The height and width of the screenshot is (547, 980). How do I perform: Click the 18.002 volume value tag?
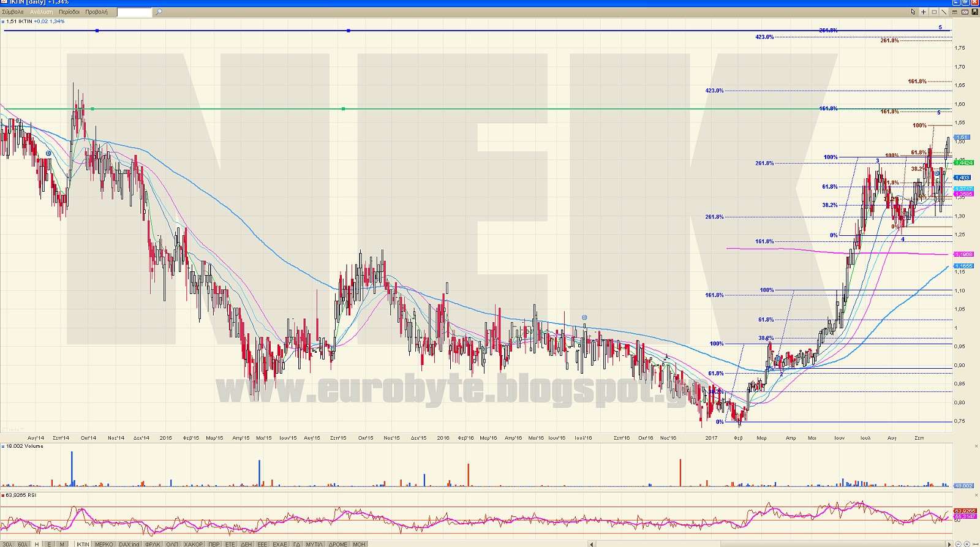click(x=964, y=486)
